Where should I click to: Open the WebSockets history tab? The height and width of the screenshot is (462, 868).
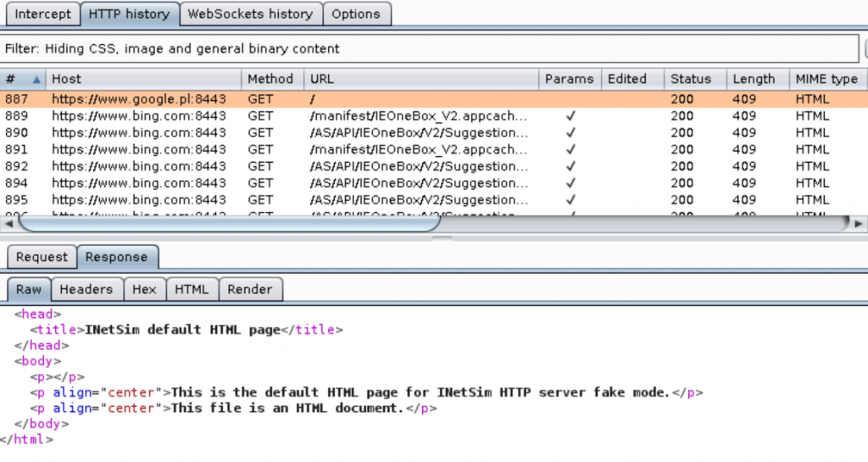(x=250, y=14)
